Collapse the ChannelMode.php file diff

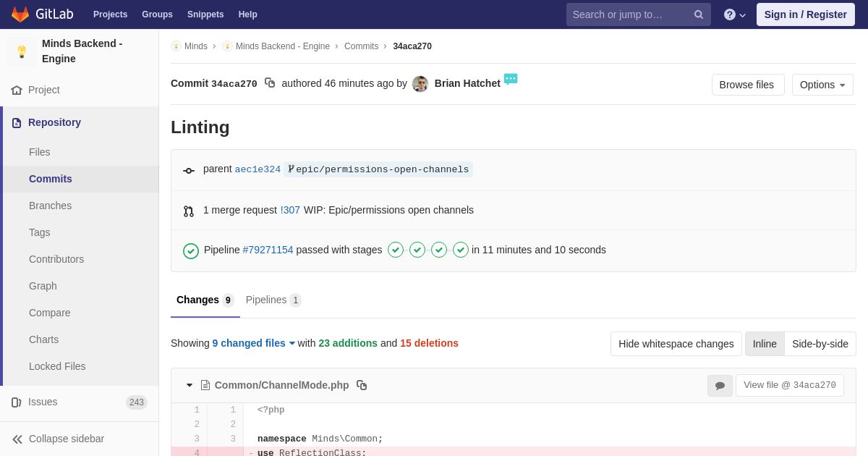tap(190, 385)
